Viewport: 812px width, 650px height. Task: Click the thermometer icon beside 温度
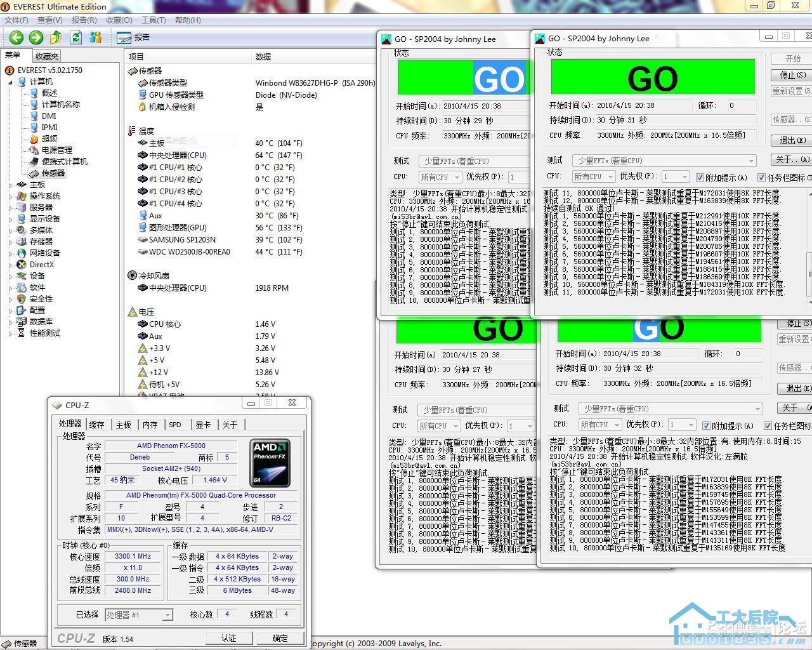[132, 131]
